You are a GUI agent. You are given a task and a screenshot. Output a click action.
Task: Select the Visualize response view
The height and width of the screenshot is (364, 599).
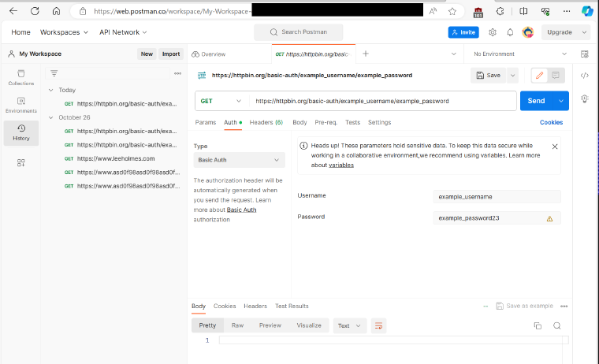click(309, 325)
